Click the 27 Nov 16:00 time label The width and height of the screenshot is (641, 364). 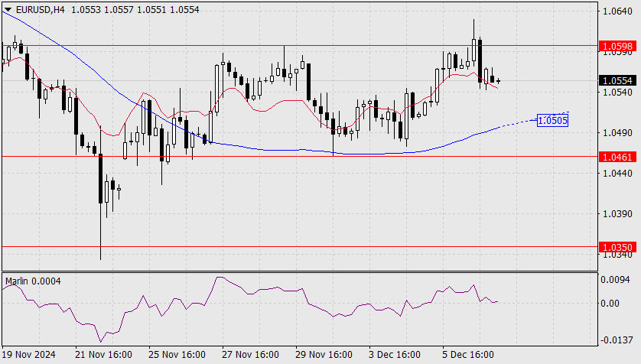[x=250, y=354]
